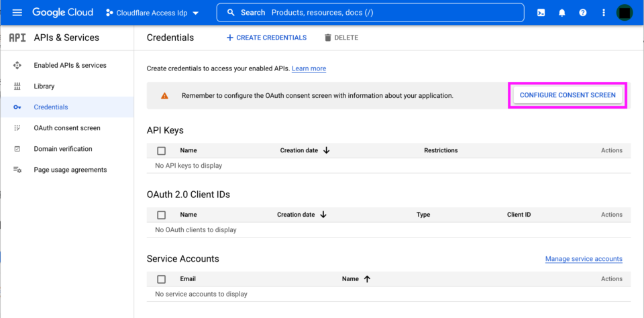The width and height of the screenshot is (644, 318).
Task: Sort API Keys by Creation date arrow
Action: [x=327, y=150]
